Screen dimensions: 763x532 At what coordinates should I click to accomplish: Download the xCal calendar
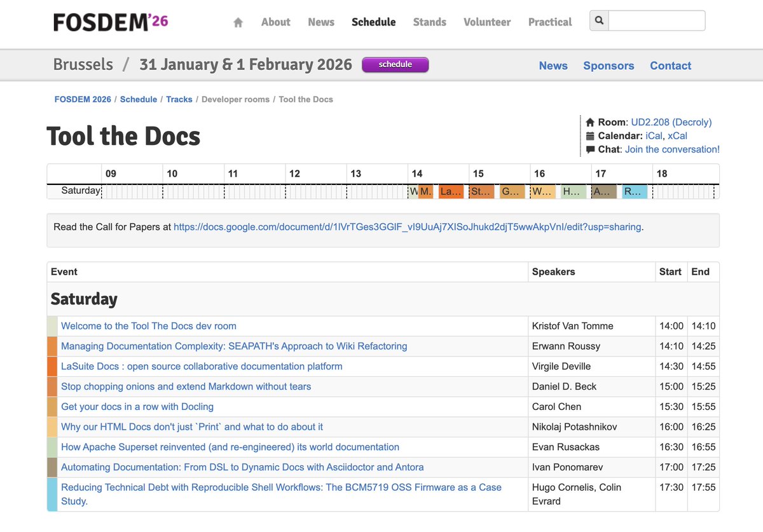[677, 135]
